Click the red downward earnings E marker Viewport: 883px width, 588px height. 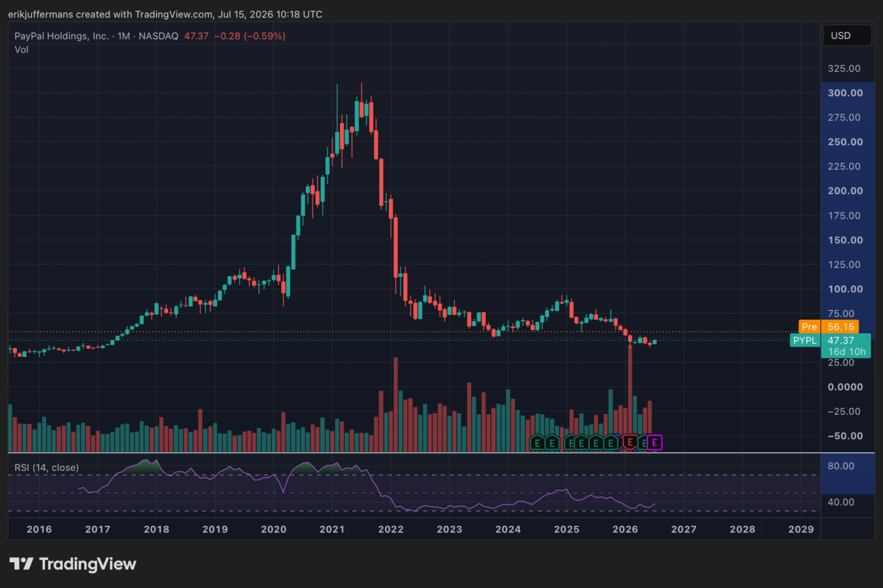tap(630, 443)
